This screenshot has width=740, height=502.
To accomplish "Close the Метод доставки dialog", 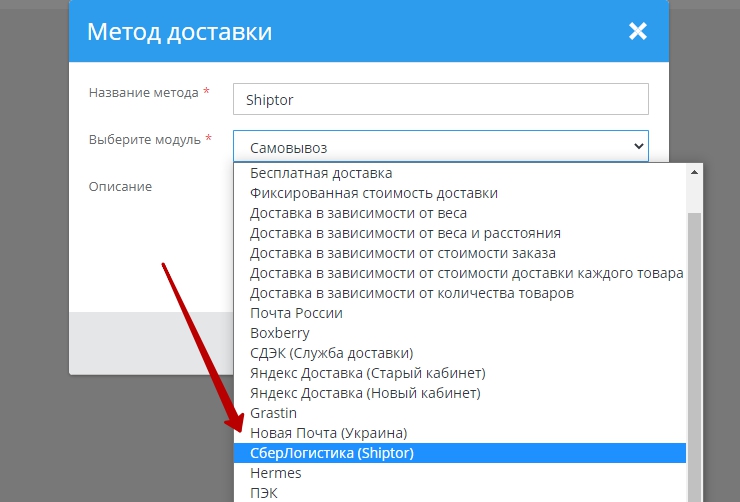I will tap(638, 31).
